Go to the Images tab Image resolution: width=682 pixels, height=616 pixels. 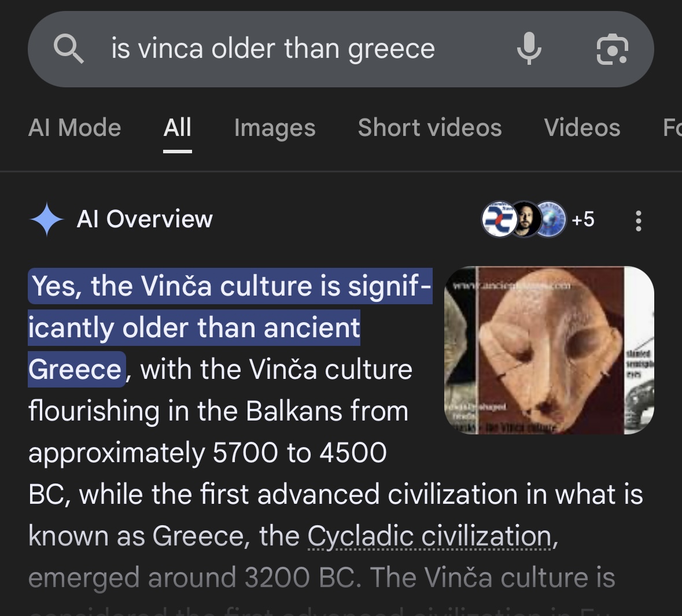[275, 128]
